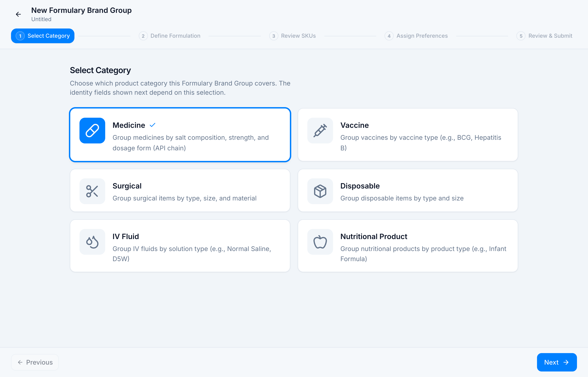Click the paragraph starting 'Choose which product category'
Viewport: 588px width, 377px height.
[x=180, y=88]
